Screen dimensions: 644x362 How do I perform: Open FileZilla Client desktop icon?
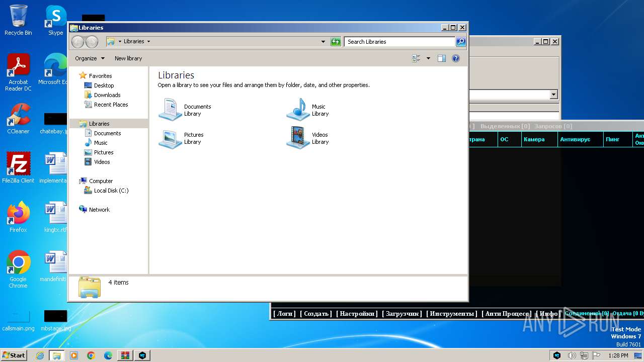tap(18, 167)
